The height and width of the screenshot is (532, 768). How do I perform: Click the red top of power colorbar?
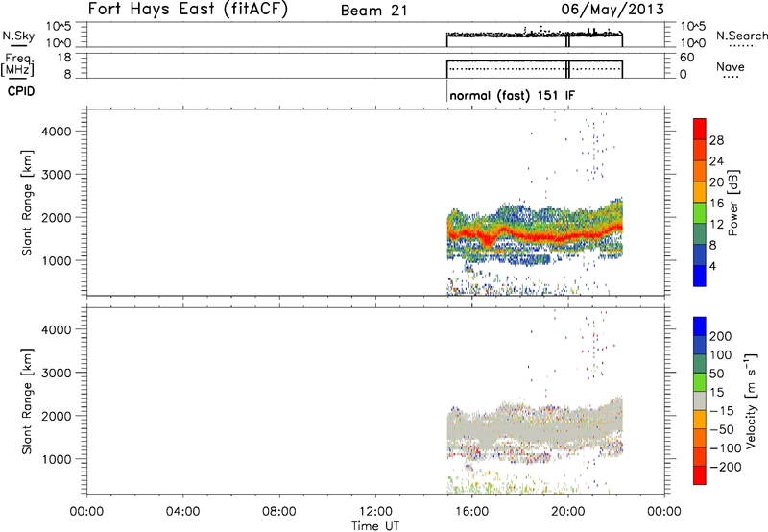[700, 129]
